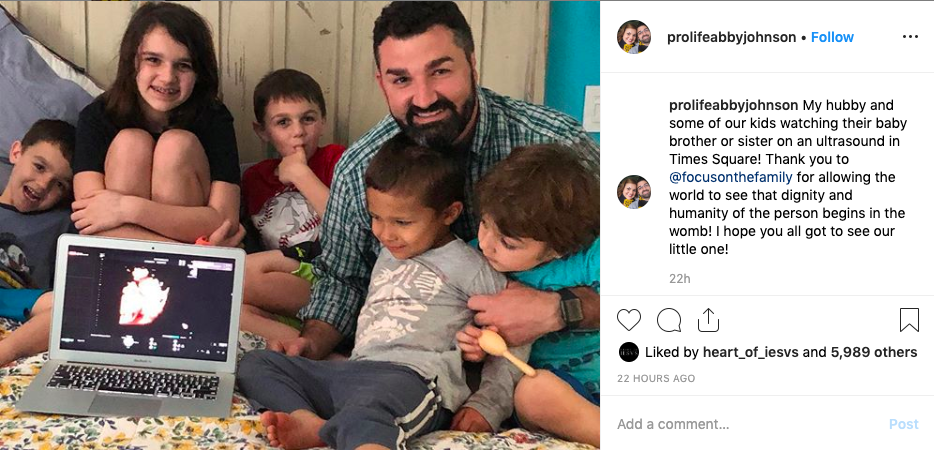The width and height of the screenshot is (934, 450).
Task: Click the prolifeabbyjohnson username in the caption
Action: 733,105
